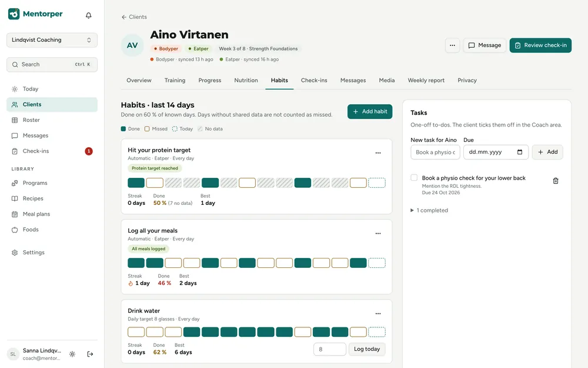Open Log all your meals options menu
588x368 pixels.
[378, 233]
